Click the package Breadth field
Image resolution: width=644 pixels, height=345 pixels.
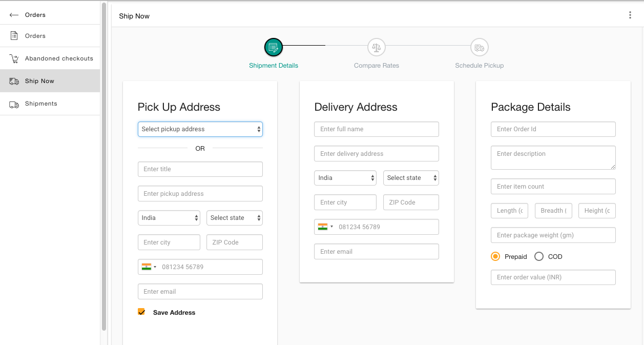click(x=553, y=211)
